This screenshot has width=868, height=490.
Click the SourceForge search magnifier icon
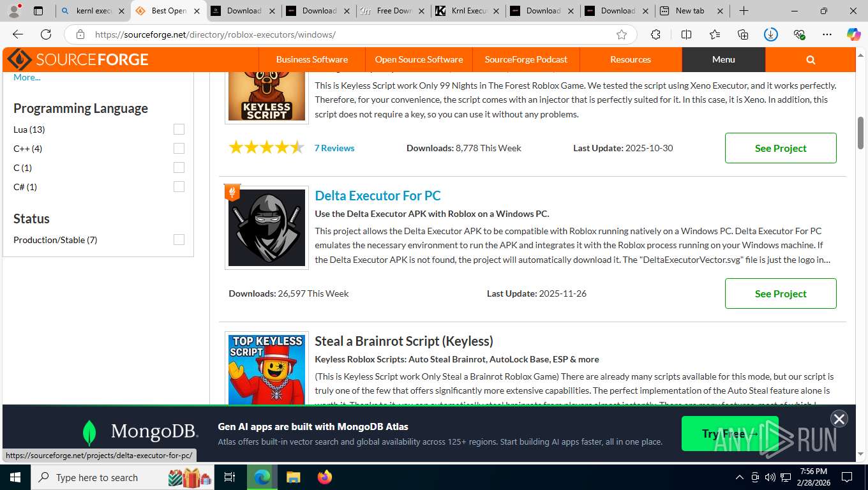tap(811, 59)
